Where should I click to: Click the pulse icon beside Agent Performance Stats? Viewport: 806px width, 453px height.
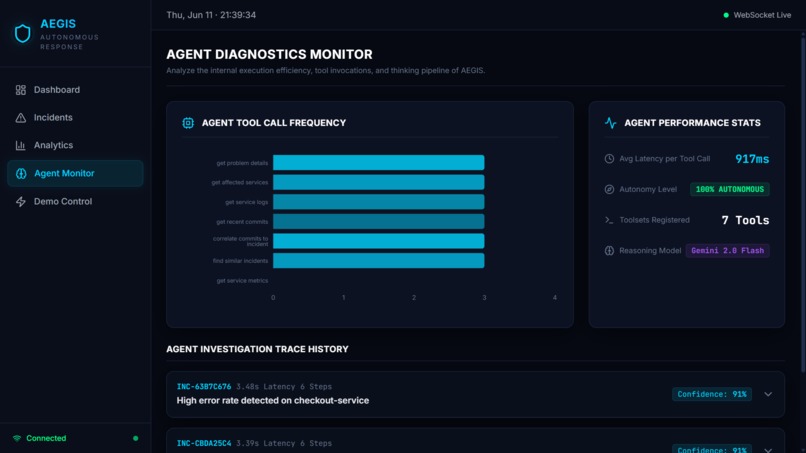click(611, 123)
